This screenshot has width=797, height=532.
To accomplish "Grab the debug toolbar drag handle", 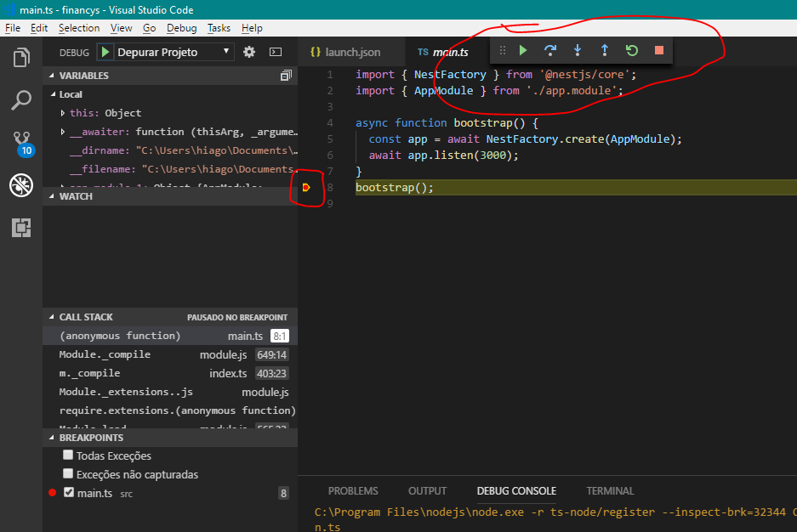I will [502, 50].
